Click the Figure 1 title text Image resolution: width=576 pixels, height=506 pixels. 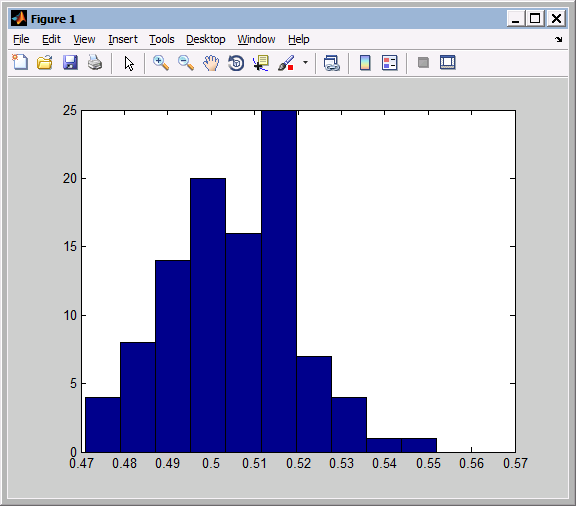[x=53, y=19]
